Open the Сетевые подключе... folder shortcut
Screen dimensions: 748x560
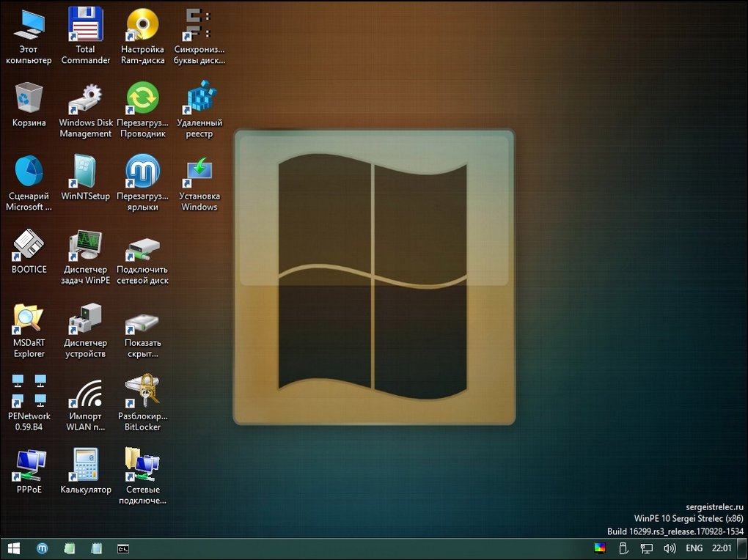(x=142, y=477)
